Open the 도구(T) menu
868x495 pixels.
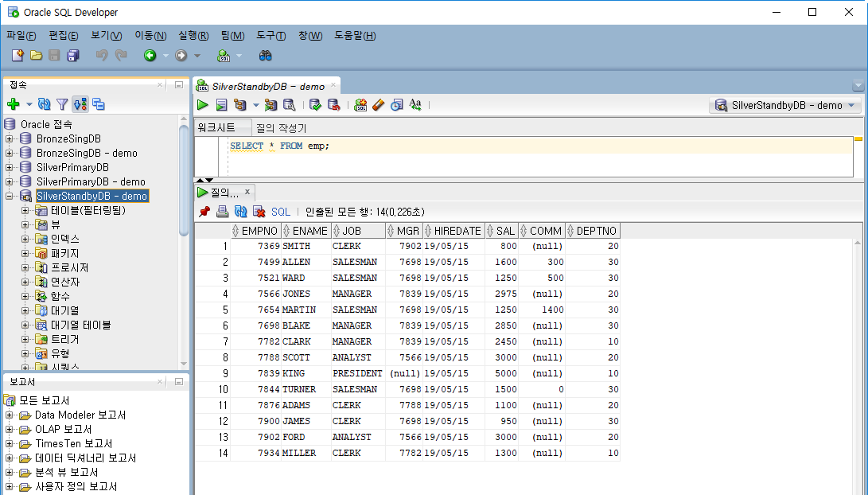(x=271, y=36)
